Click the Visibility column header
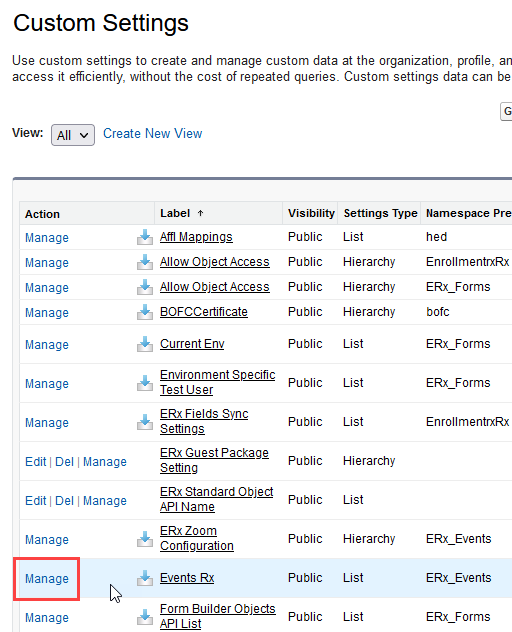The image size is (512, 632). 311,213
